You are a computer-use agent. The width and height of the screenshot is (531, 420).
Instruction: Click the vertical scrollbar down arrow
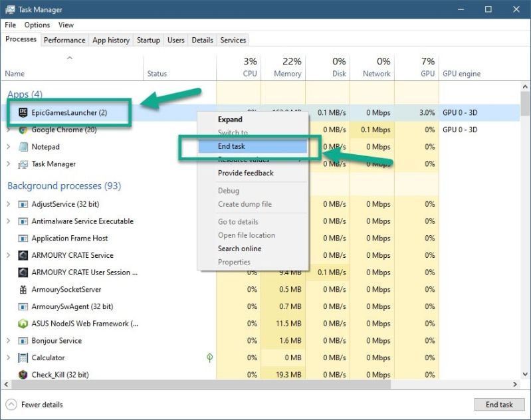click(x=525, y=374)
